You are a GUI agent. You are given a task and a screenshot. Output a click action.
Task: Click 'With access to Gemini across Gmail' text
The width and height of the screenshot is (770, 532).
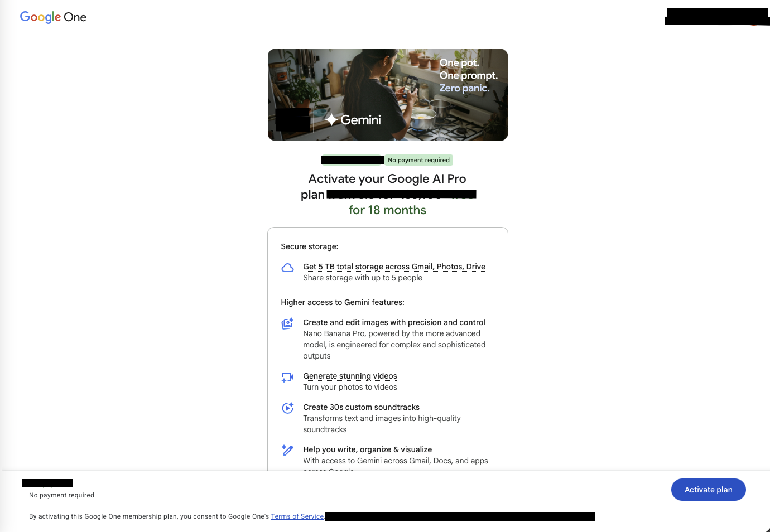tap(396, 461)
